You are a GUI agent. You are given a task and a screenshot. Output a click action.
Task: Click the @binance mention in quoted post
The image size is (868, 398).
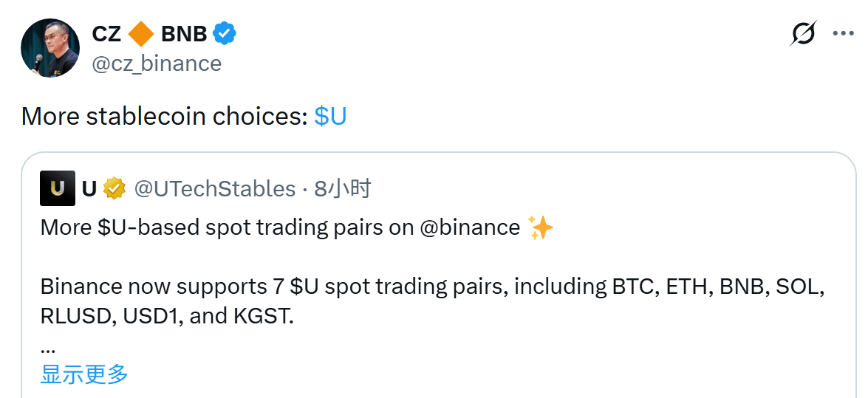[x=470, y=227]
